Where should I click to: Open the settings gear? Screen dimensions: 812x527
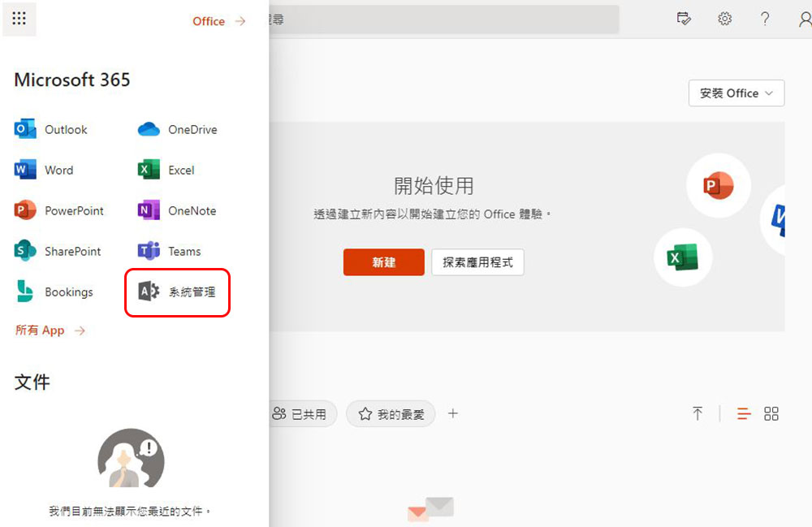click(724, 19)
